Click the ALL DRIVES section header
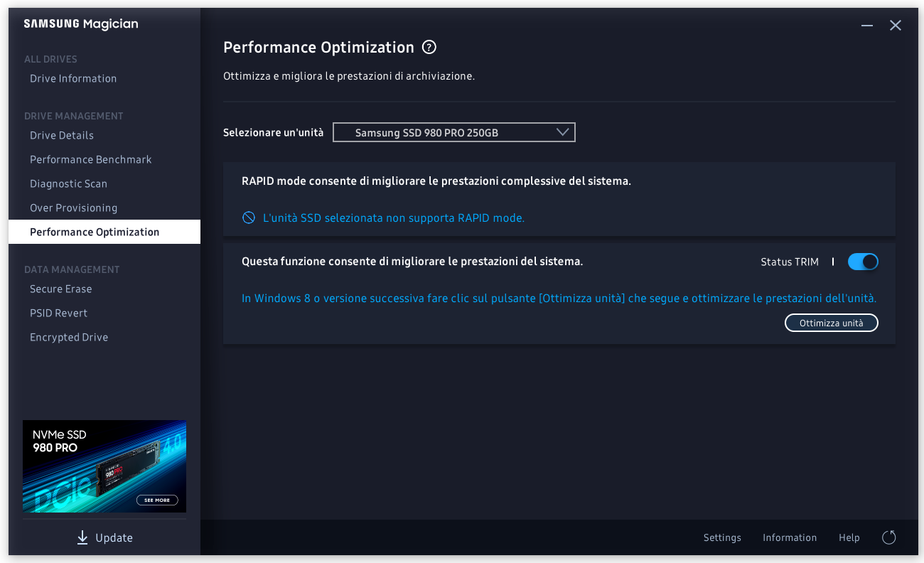Viewport: 924px width, 563px height. click(x=50, y=59)
